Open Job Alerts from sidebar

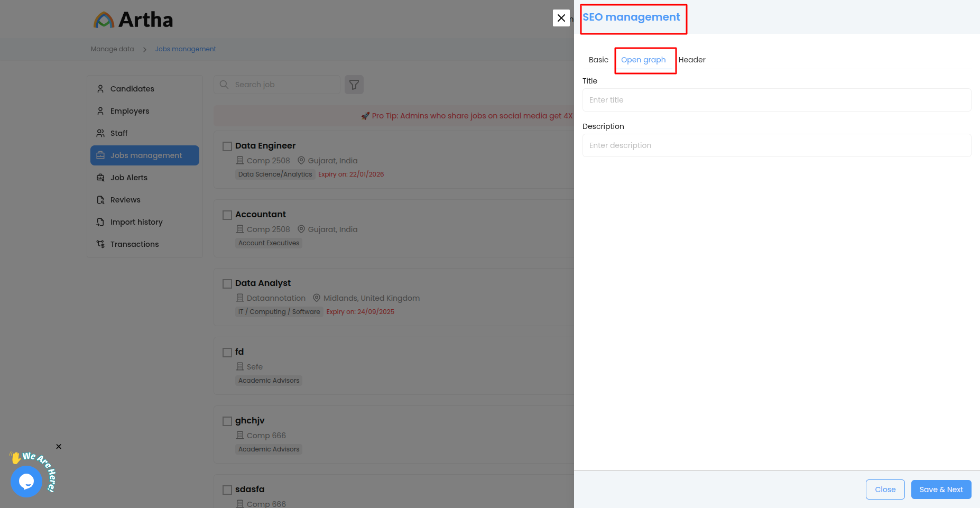[x=128, y=178]
